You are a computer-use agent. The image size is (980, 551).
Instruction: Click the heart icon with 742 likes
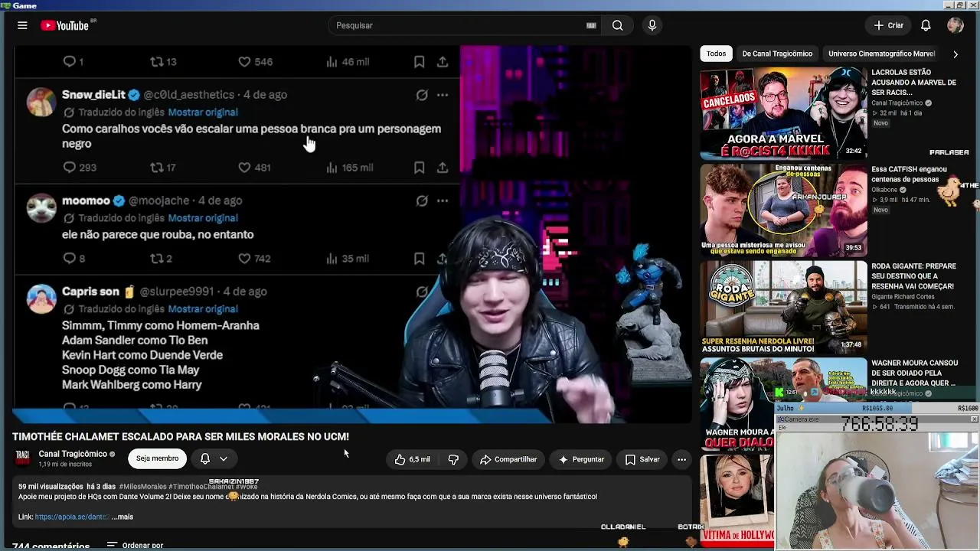pyautogui.click(x=244, y=259)
